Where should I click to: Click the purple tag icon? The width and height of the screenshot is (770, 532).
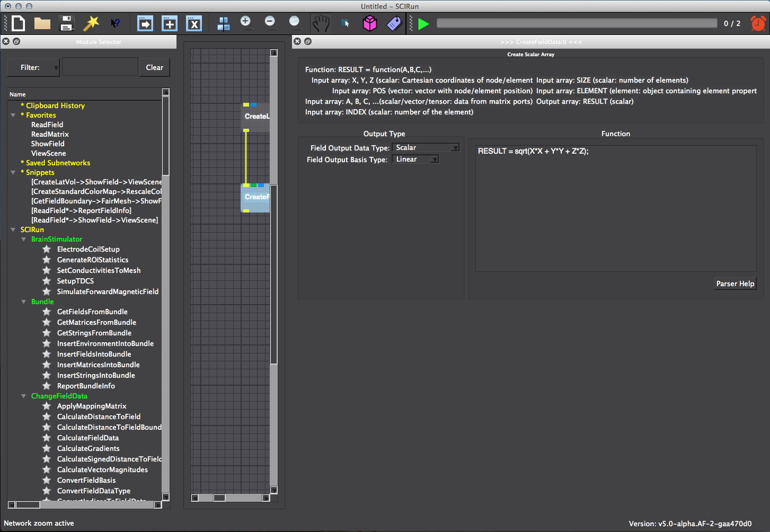click(394, 23)
